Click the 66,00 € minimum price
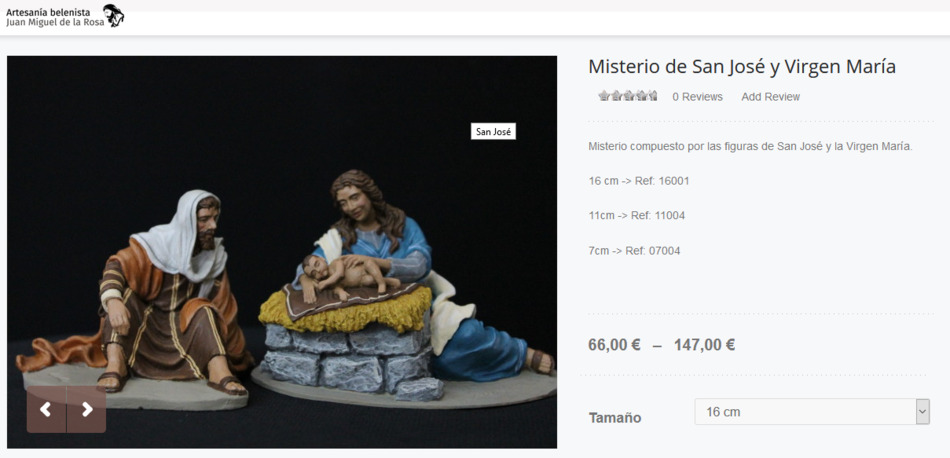This screenshot has width=950, height=458. [x=614, y=345]
